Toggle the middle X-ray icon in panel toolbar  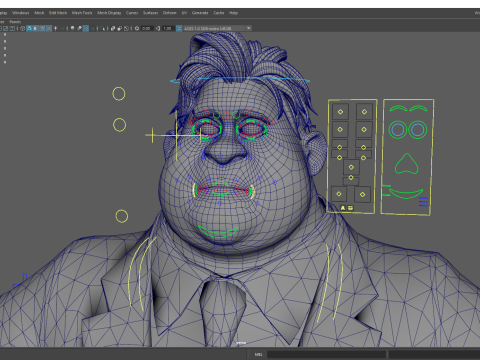(x=119, y=28)
